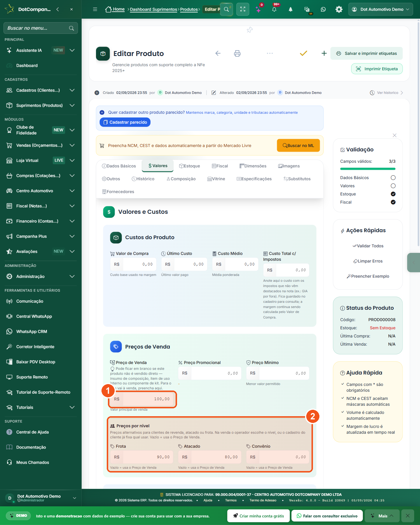
Task: Click the yellow checkmark save icon
Action: tap(304, 53)
